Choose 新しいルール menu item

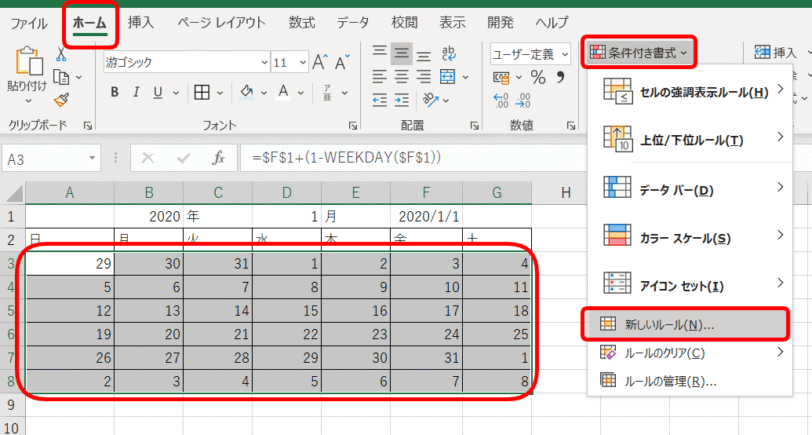[685, 325]
